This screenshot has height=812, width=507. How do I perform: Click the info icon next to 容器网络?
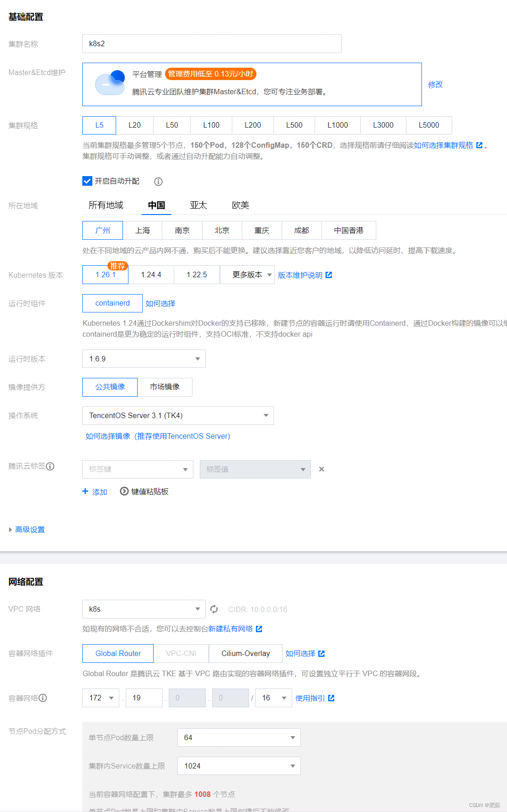pos(43,698)
